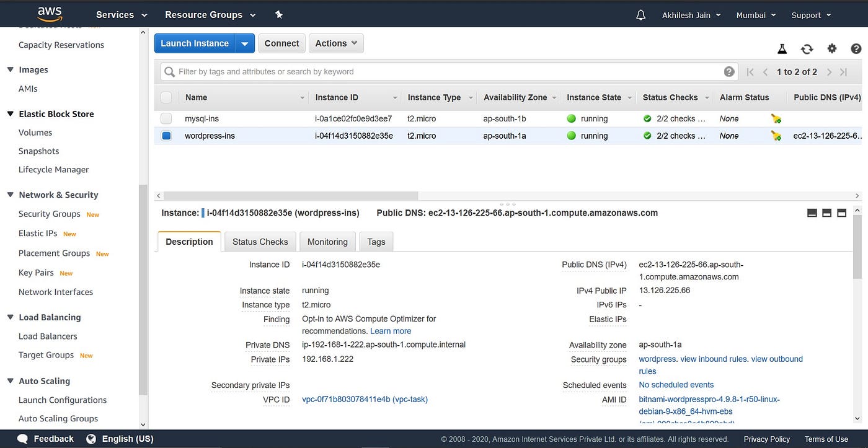
Task: Open table settings gear icon
Action: point(832,49)
